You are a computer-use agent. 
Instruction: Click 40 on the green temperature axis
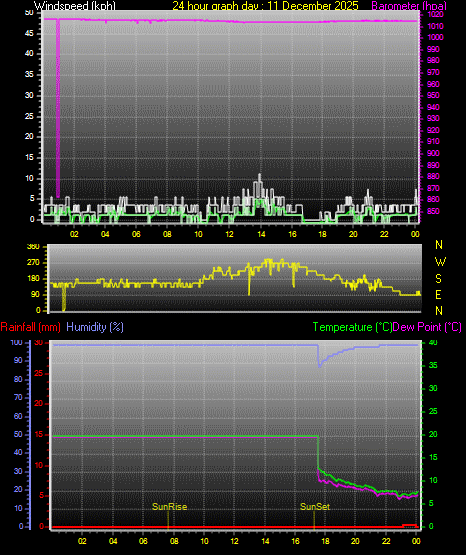(x=433, y=343)
